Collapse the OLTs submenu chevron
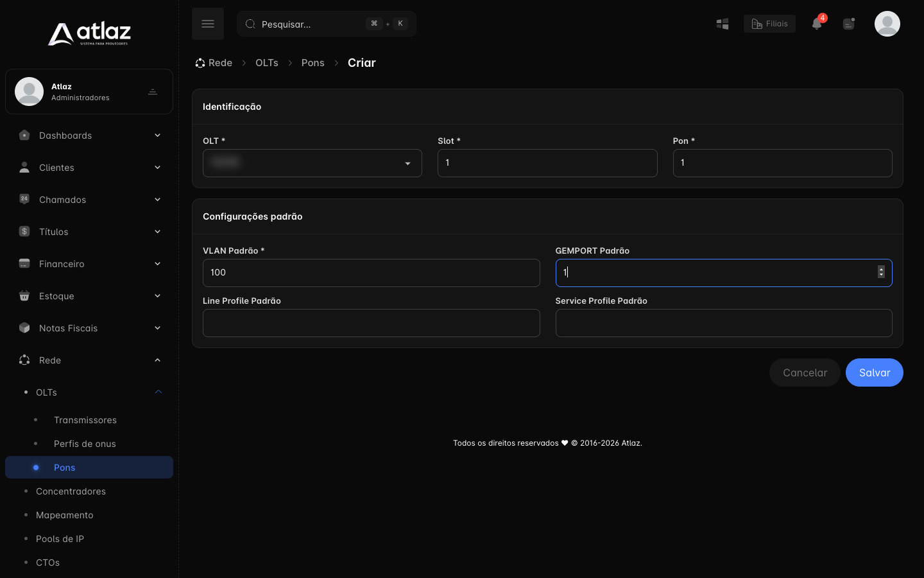The height and width of the screenshot is (578, 924). pyautogui.click(x=158, y=392)
